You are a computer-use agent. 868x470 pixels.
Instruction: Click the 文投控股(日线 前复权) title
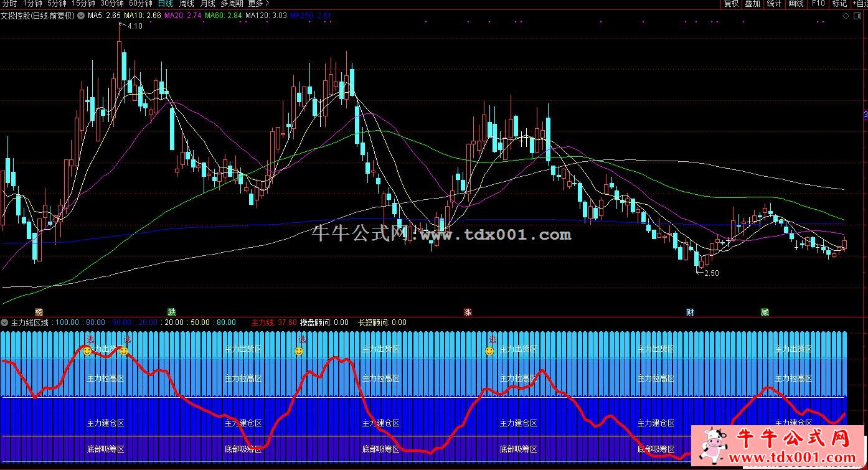[x=37, y=16]
